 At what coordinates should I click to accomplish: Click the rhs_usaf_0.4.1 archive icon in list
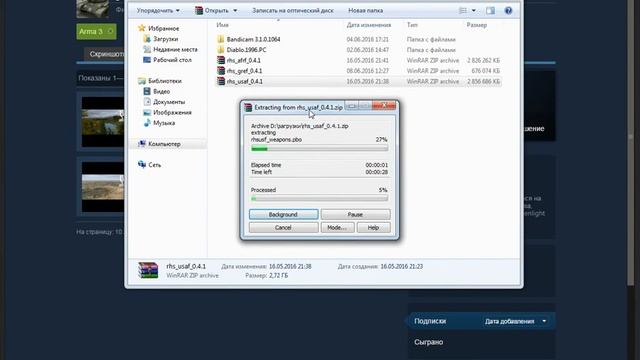221,81
